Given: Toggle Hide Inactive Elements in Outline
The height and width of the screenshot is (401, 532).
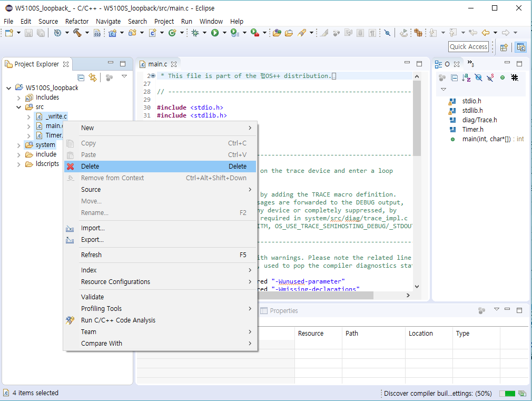Looking at the screenshot, I should click(x=515, y=78).
